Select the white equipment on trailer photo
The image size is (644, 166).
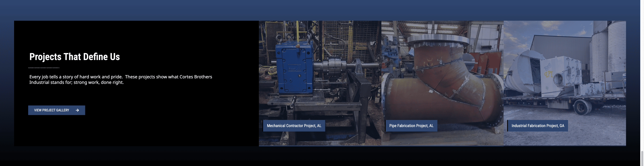(565, 83)
